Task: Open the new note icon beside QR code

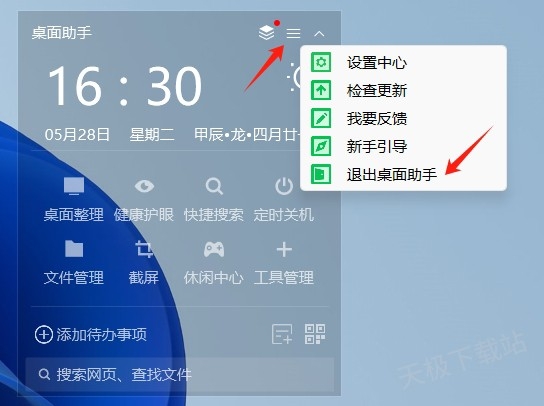Action: [x=282, y=334]
